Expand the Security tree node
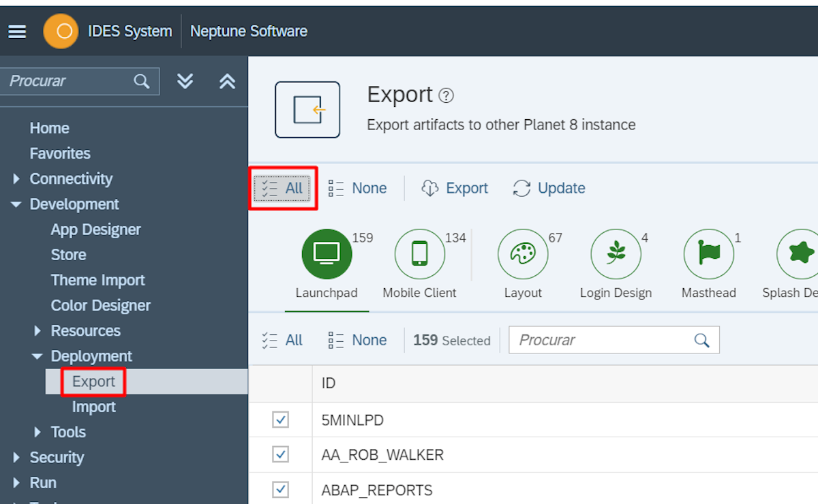This screenshot has width=818, height=504. click(16, 458)
